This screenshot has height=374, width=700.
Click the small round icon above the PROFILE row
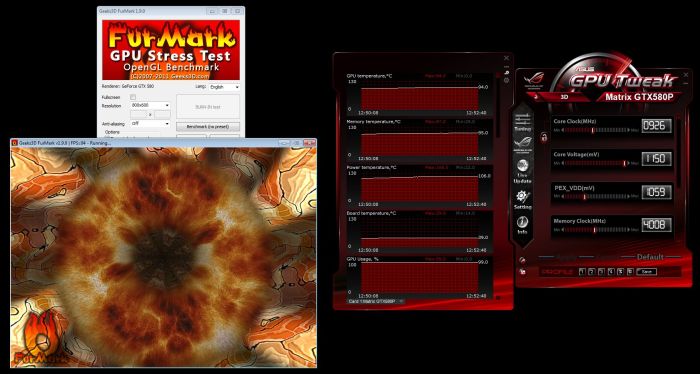[522, 261]
